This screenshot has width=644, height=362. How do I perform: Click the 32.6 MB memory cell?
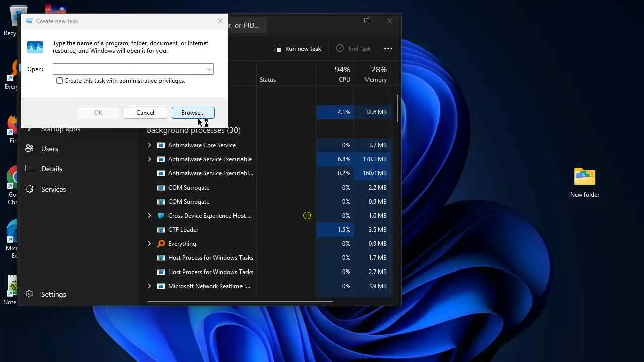click(372, 112)
